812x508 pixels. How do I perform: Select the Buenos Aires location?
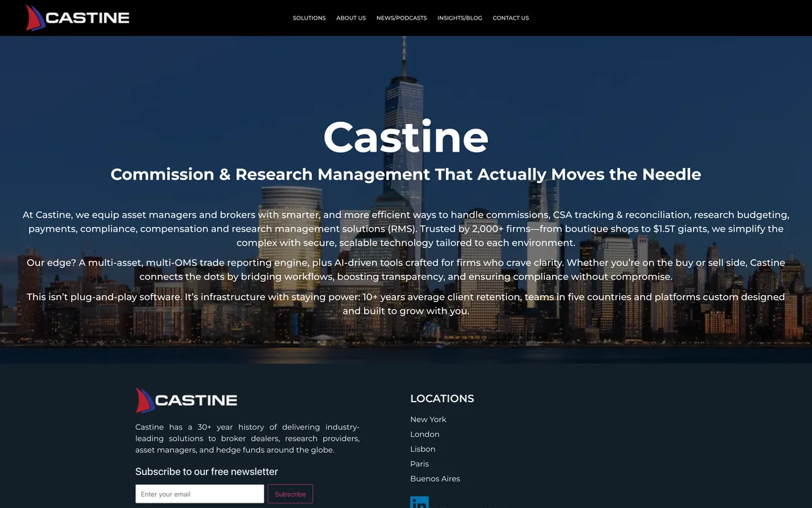point(435,479)
